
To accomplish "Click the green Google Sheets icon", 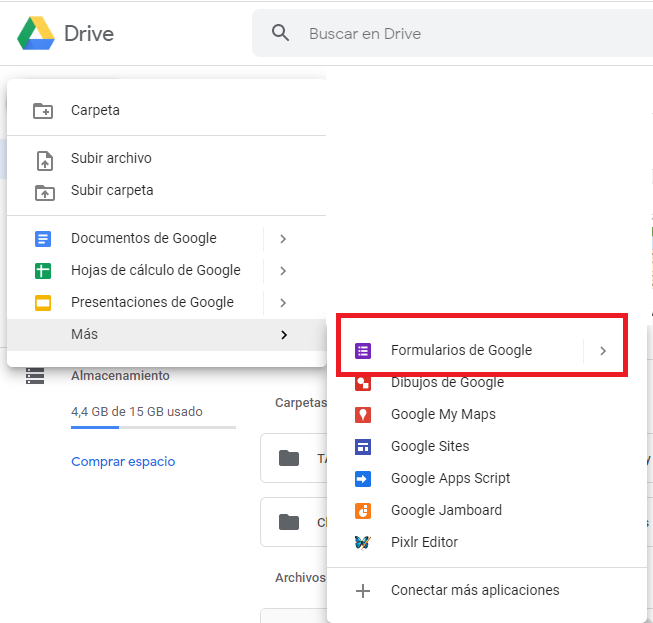I will coord(43,271).
